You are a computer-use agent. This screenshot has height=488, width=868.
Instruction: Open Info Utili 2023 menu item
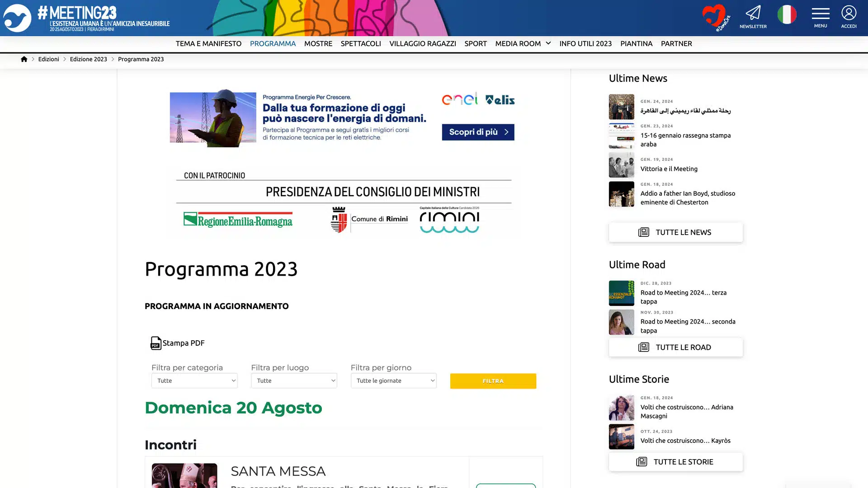[x=585, y=44]
